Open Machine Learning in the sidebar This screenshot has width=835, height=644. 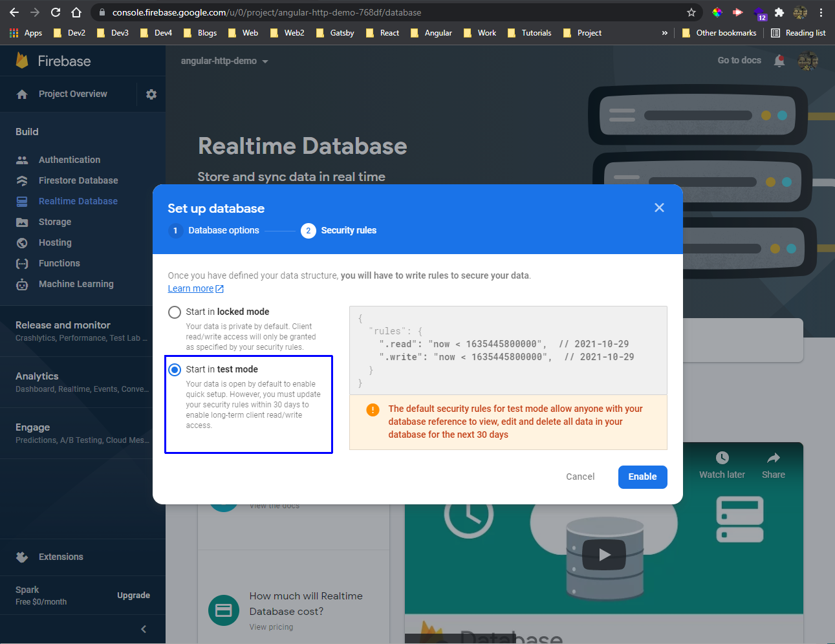coord(76,284)
